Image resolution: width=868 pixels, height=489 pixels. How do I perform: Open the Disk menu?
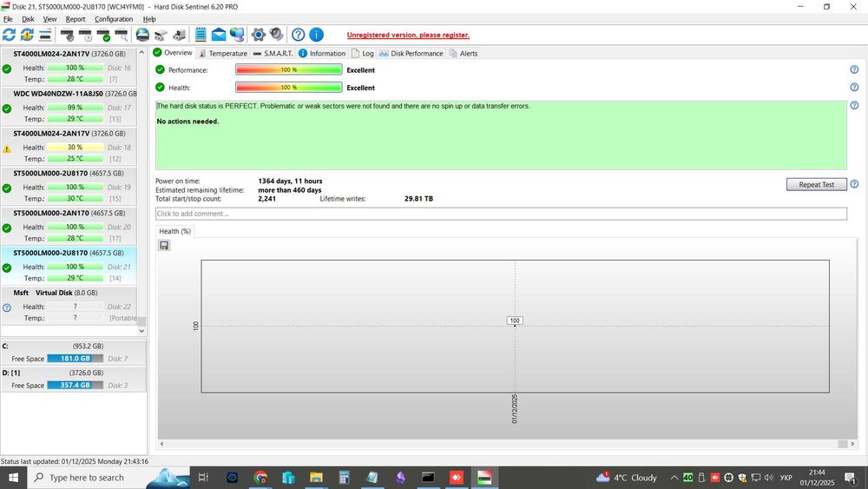pyautogui.click(x=28, y=19)
